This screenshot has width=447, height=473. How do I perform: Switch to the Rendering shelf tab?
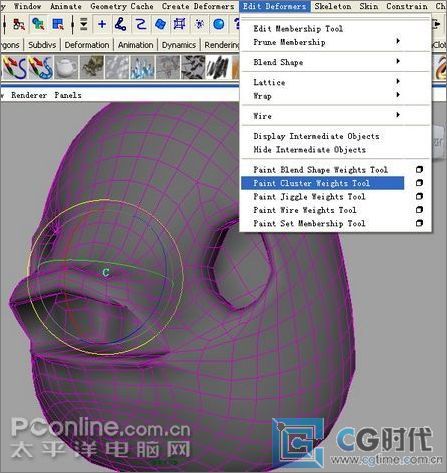point(221,45)
